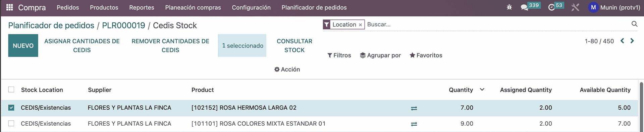Toggle the select-all header checkbox
The width and height of the screenshot is (644, 132).
[x=11, y=90]
